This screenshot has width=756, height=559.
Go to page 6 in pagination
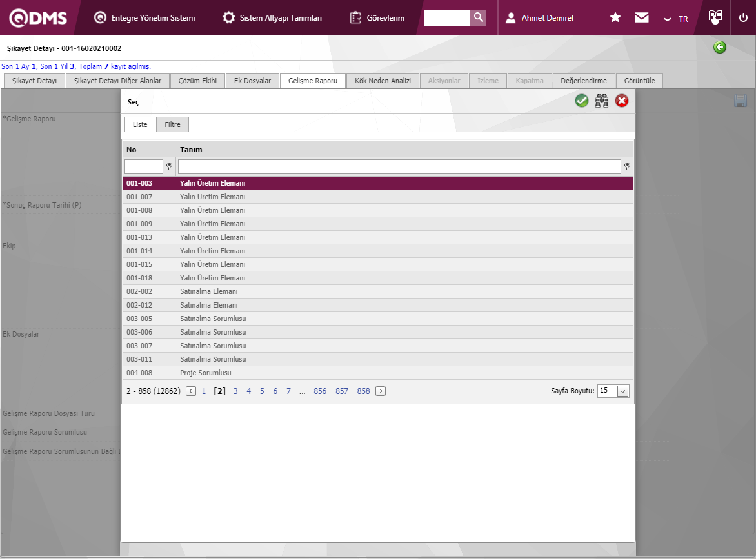tap(275, 391)
